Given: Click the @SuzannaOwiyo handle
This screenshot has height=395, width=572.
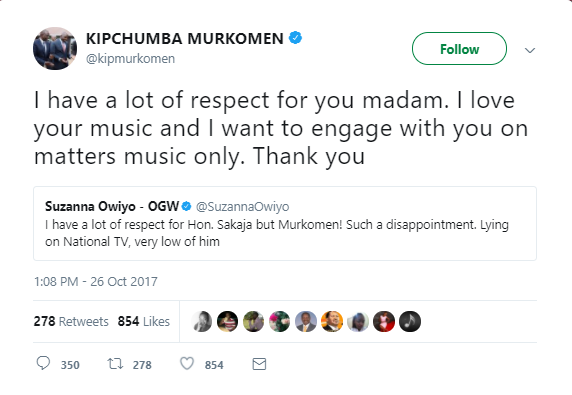Looking at the screenshot, I should pyautogui.click(x=243, y=207).
